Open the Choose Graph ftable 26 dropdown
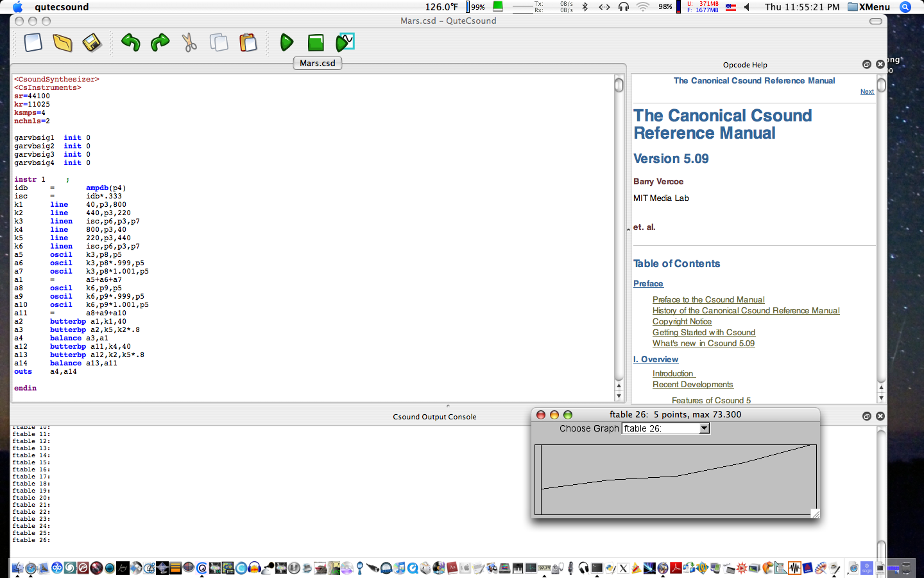 [x=665, y=428]
